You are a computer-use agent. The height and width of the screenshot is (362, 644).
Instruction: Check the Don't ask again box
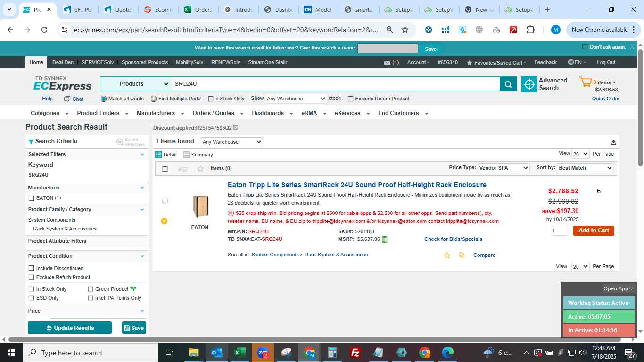pyautogui.click(x=585, y=47)
